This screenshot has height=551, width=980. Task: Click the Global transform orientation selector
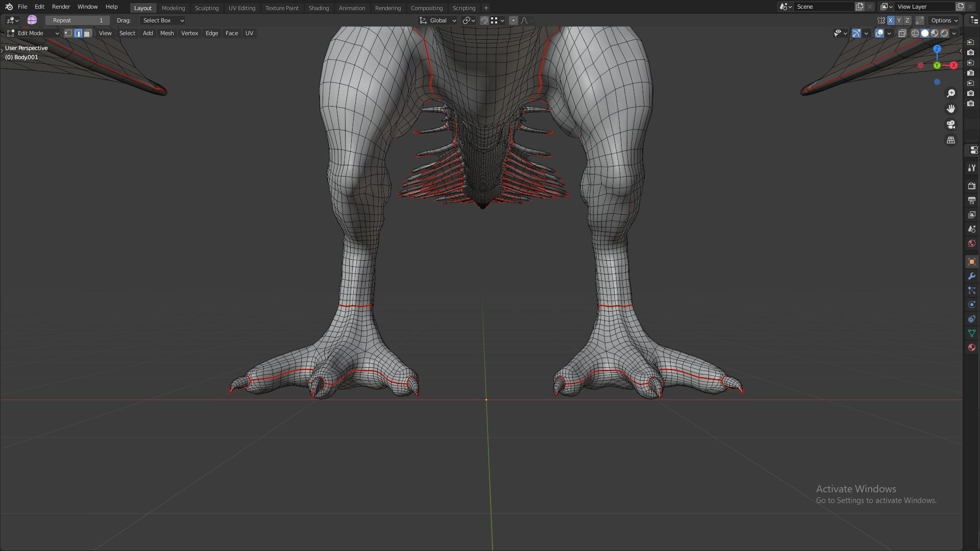(x=438, y=20)
